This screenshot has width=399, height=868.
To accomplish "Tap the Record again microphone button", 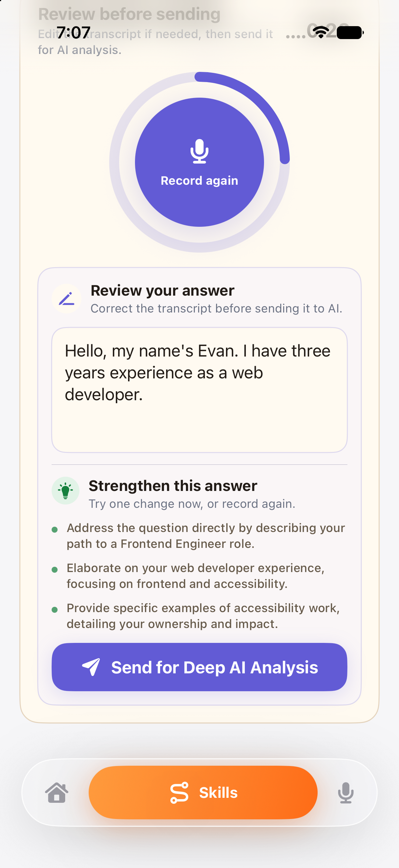I will pyautogui.click(x=199, y=162).
